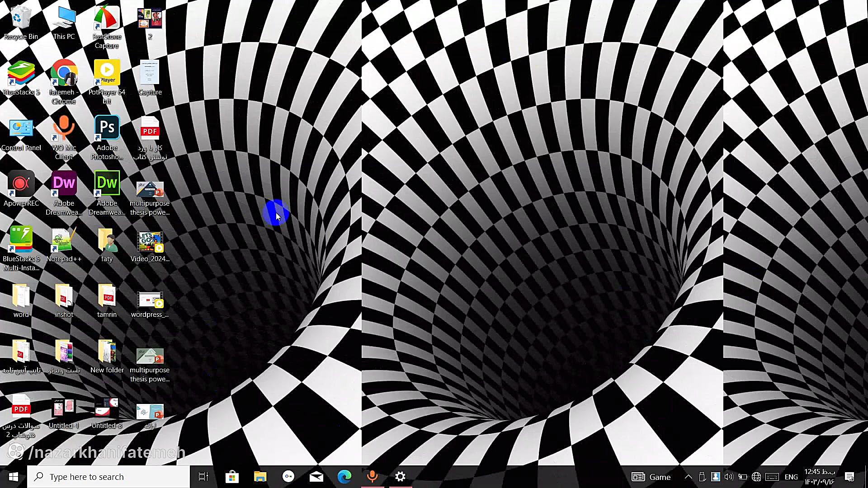Open USB safely remove tray icon

coord(702,477)
